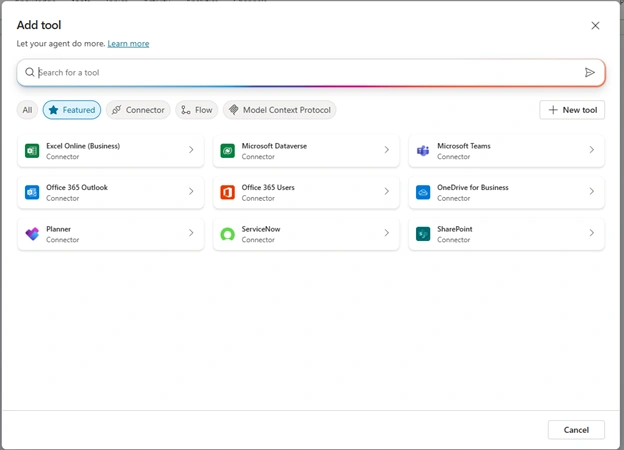This screenshot has width=624, height=450.
Task: Click the ServiceNow connector icon
Action: 228,234
